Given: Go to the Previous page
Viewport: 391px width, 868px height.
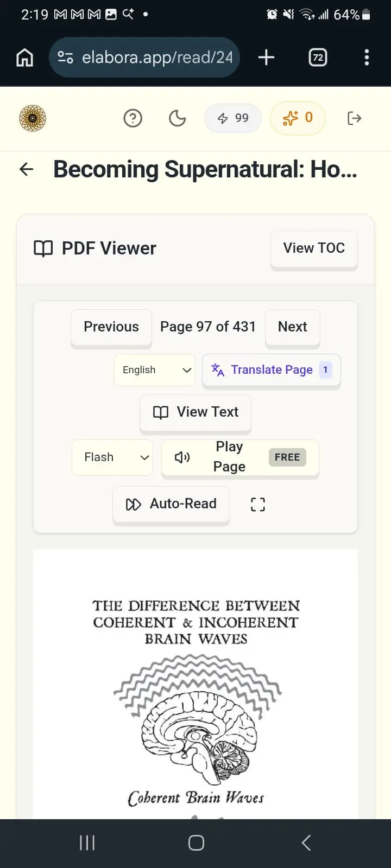Looking at the screenshot, I should 111,327.
